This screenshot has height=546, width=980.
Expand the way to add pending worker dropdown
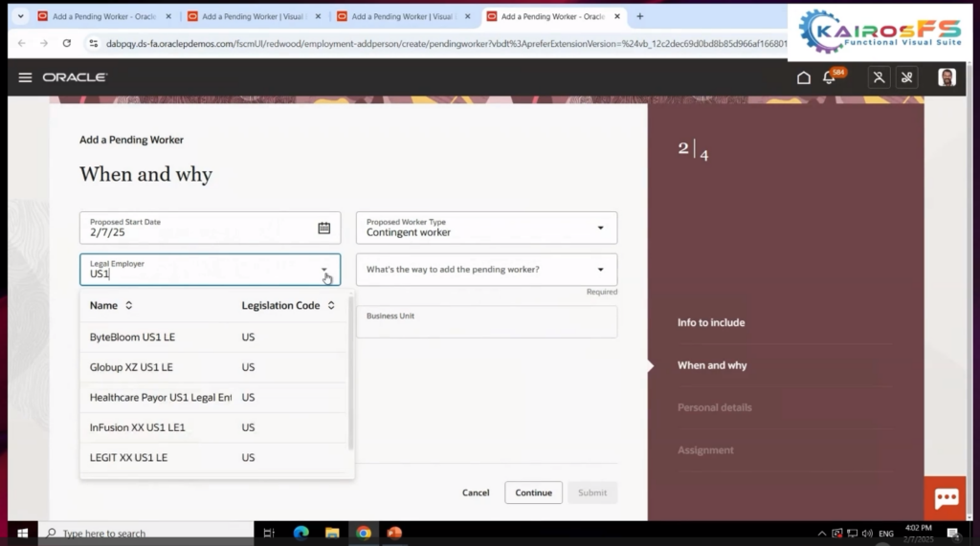coord(600,270)
